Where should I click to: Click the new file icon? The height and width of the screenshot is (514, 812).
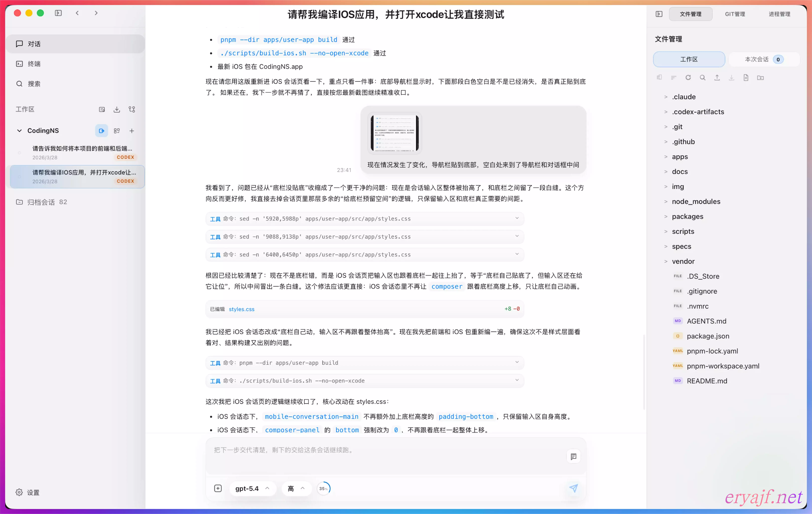746,78
